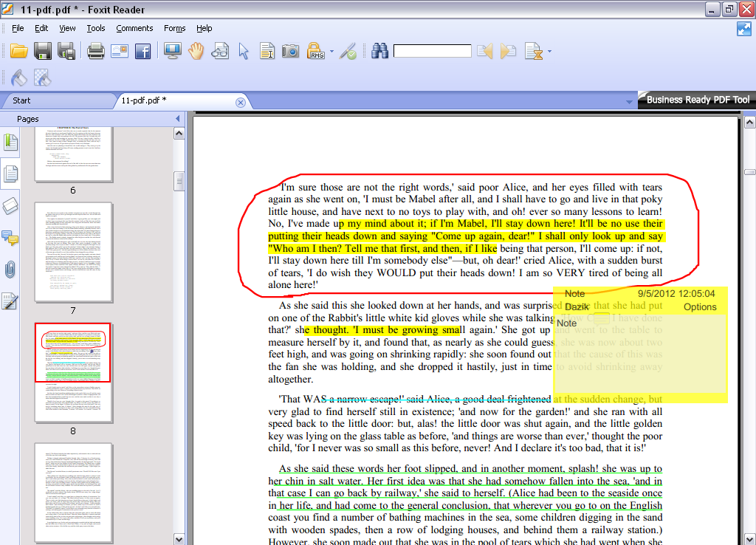The width and height of the screenshot is (756, 545).
Task: Click inside the search text field
Action: (x=432, y=51)
